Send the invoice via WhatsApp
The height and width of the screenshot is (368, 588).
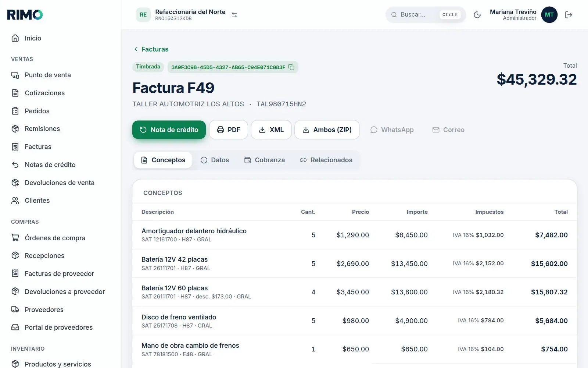point(392,130)
